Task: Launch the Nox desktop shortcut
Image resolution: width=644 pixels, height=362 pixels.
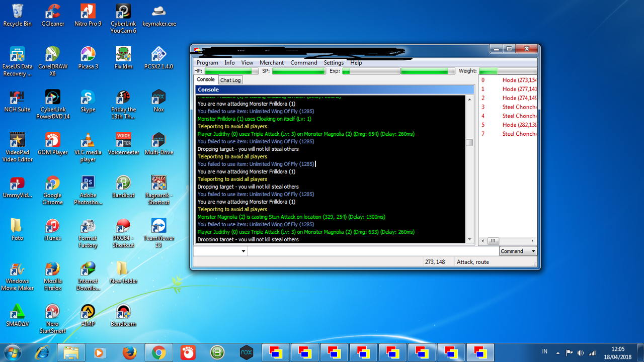Action: click(x=159, y=101)
